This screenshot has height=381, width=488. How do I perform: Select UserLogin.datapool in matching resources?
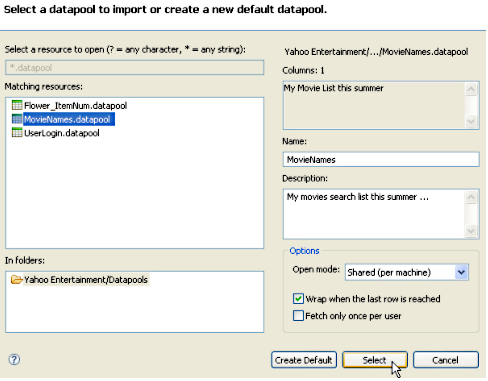click(x=62, y=133)
